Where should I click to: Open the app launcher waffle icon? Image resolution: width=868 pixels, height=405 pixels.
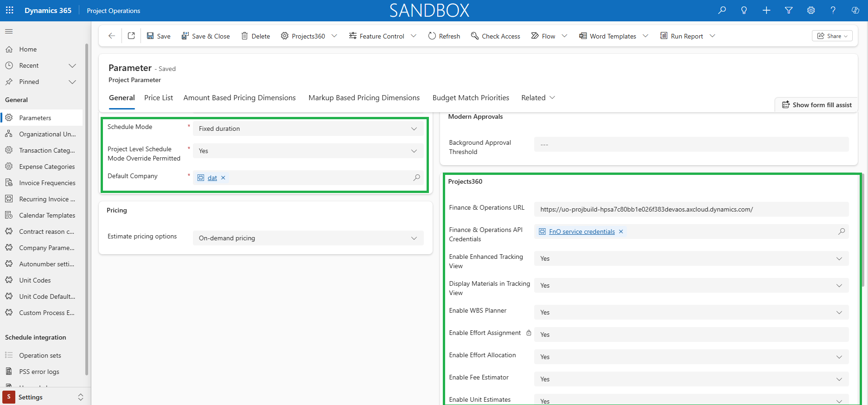pyautogui.click(x=10, y=10)
